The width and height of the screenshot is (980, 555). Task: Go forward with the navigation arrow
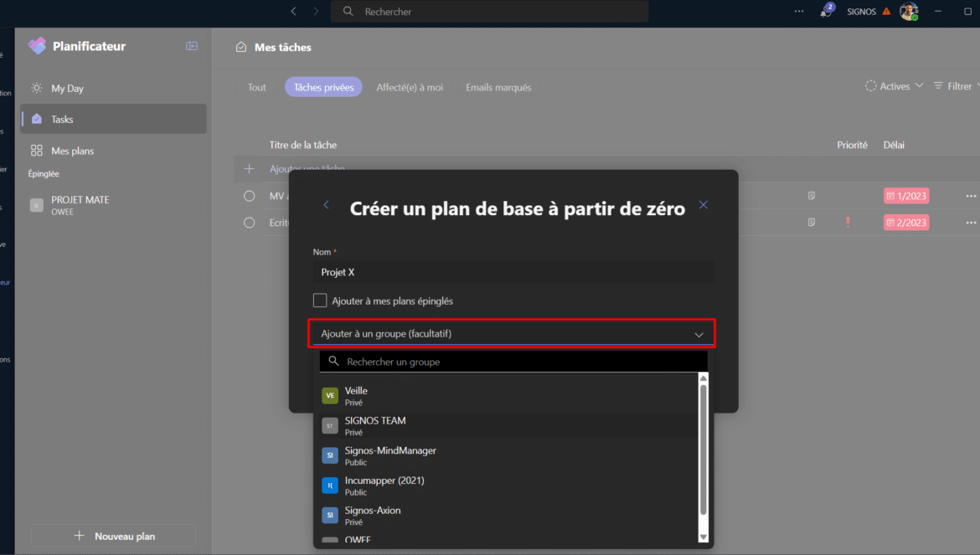(316, 12)
